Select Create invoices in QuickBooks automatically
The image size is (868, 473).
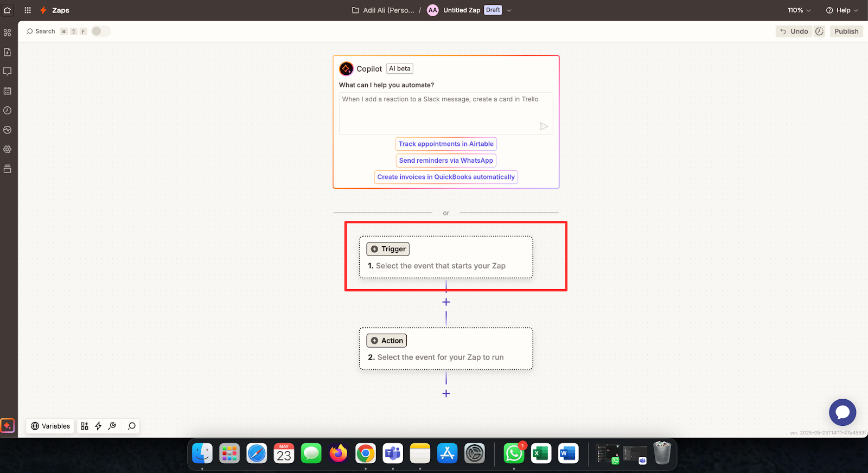[x=446, y=177]
